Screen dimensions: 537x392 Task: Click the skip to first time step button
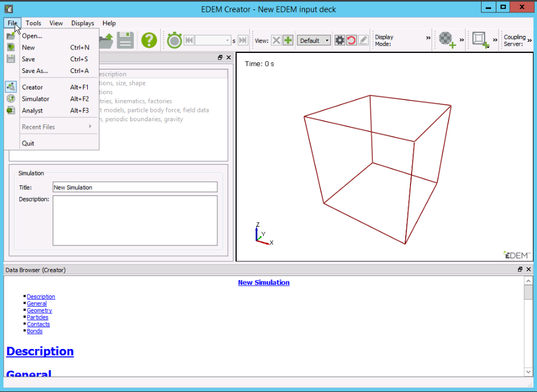189,41
